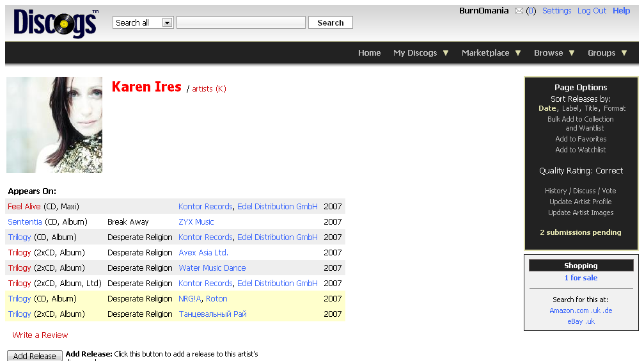Sort releases by Date

(547, 108)
